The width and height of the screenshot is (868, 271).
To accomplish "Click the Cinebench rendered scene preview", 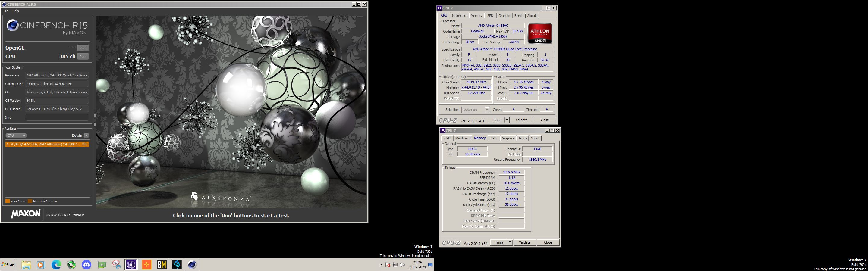I will pos(231,112).
